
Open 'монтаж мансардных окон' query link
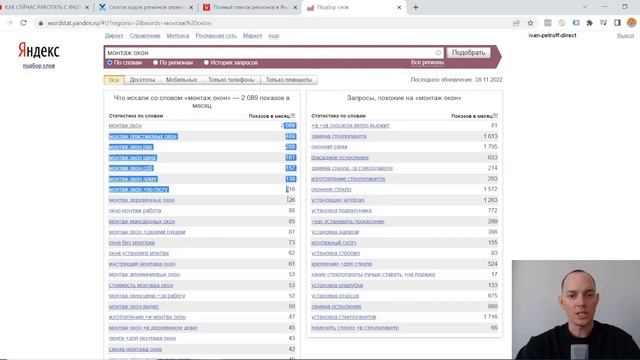click(x=142, y=221)
